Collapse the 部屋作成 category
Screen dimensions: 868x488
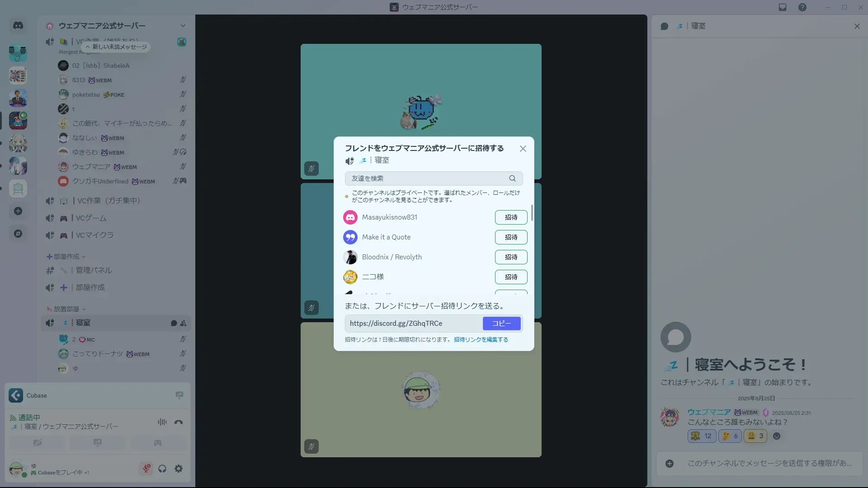click(66, 257)
